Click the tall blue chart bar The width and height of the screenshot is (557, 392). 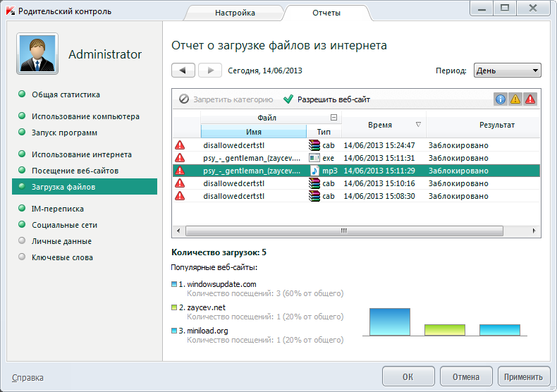(x=390, y=321)
